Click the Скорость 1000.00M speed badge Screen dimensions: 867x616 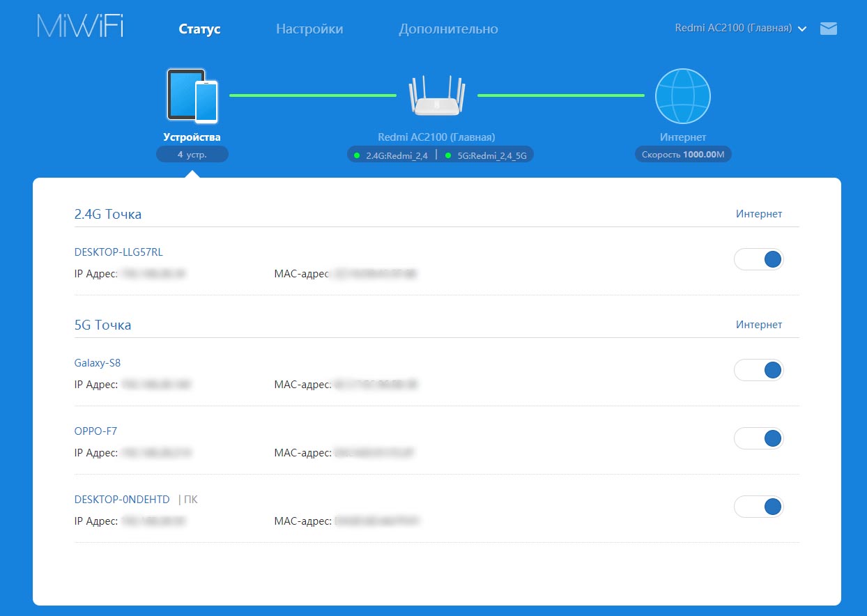click(683, 154)
